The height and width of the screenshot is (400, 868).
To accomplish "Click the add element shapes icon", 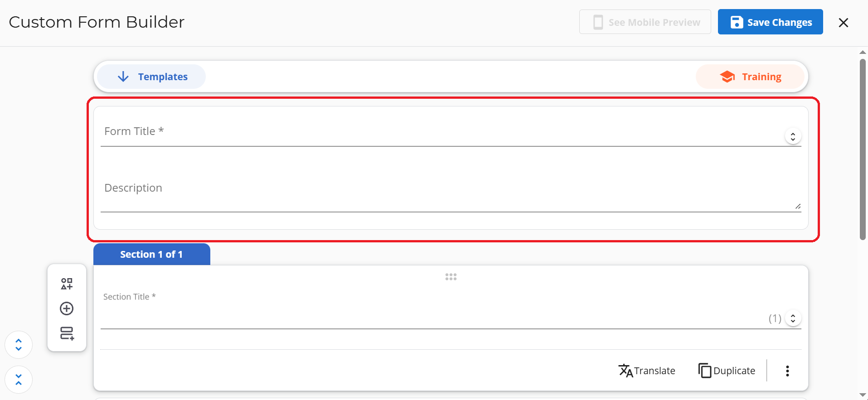I will (x=67, y=284).
